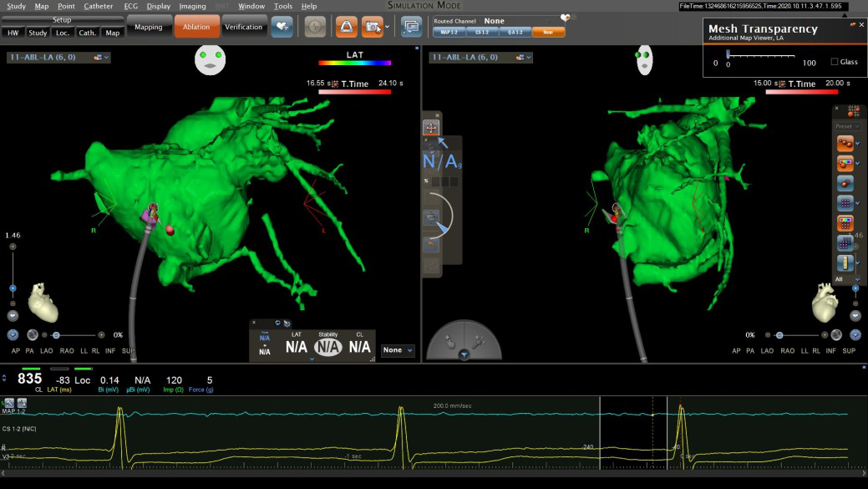Click the Mapping button
The width and height of the screenshot is (868, 489).
tap(149, 27)
